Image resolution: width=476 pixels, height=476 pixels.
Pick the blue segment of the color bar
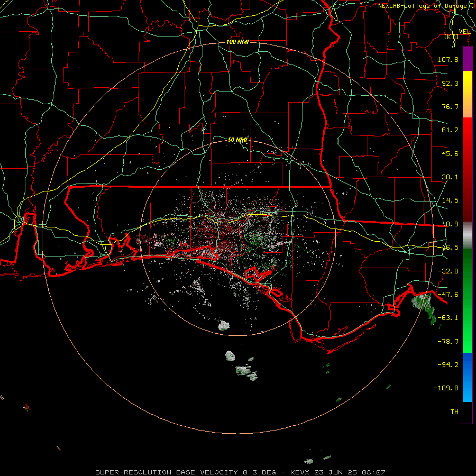[467, 377]
